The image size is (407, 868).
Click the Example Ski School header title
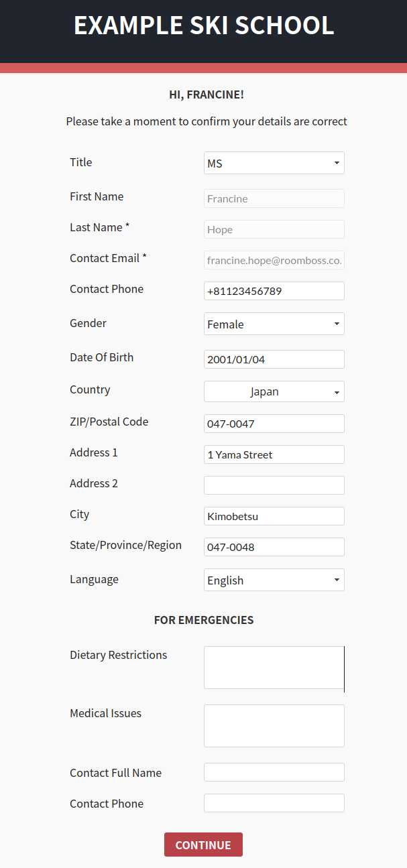(x=203, y=25)
